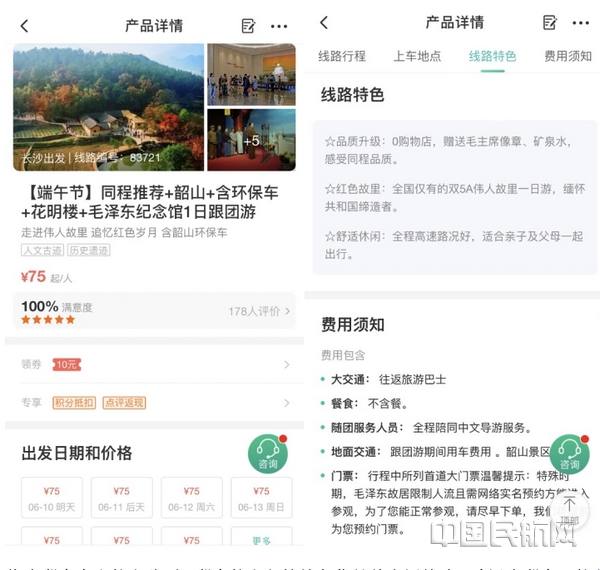Tap the 顶部 back-to-top arrow

pos(569,511)
